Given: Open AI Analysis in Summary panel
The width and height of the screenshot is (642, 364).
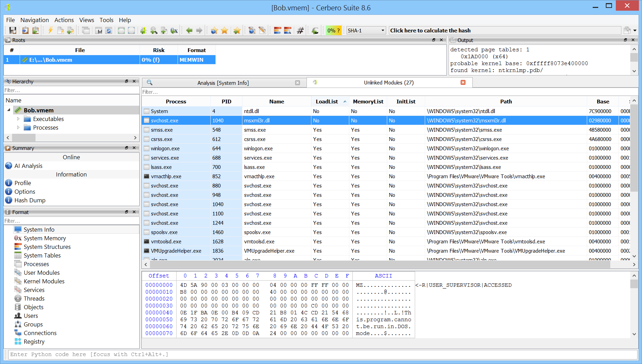Looking at the screenshot, I should point(28,166).
